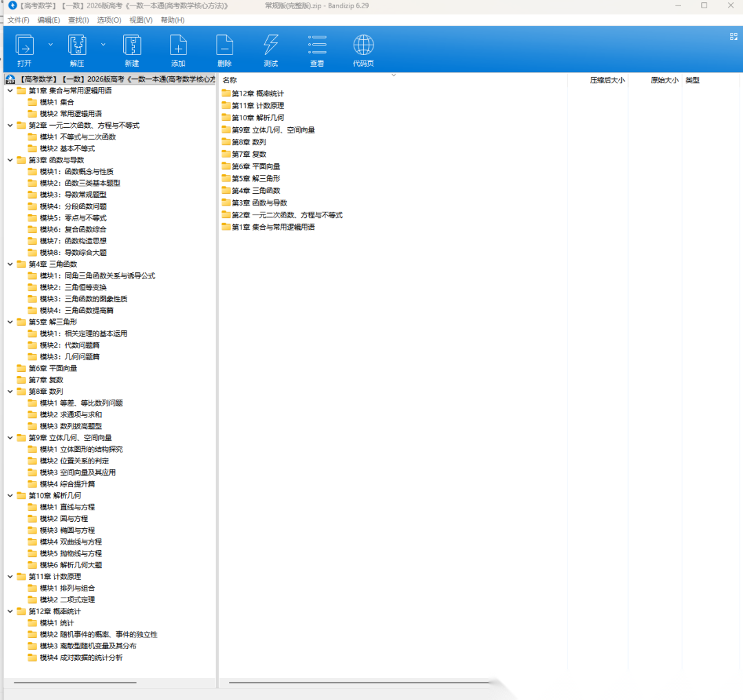Collapse the 第3章 函数与导数 tree node
This screenshot has width=743, height=700.
10,160
